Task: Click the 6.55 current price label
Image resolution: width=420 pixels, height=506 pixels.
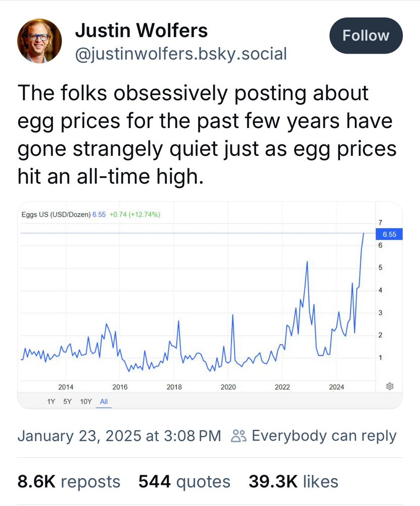Action: point(389,234)
